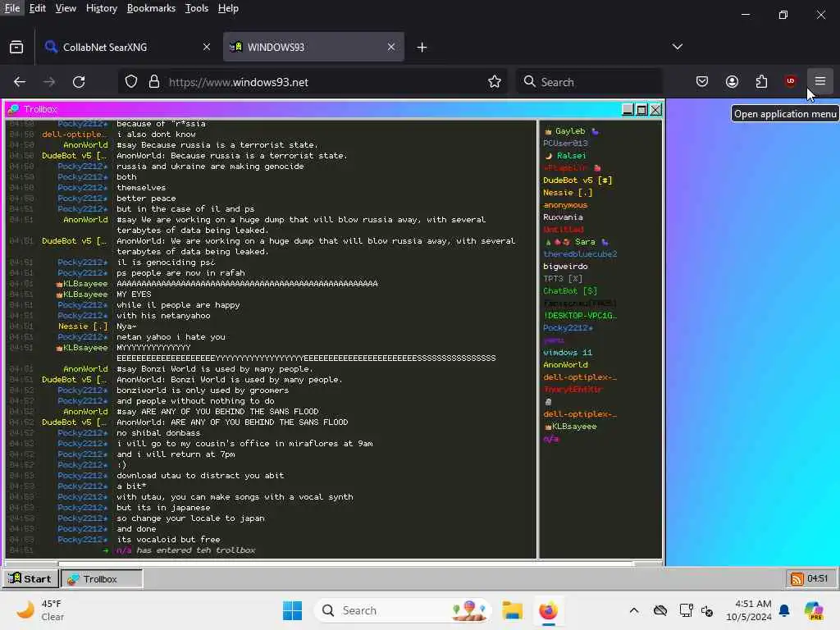Open the OneDrive cloud tray icon
Viewport: 840px width, 630px height.
(660, 610)
